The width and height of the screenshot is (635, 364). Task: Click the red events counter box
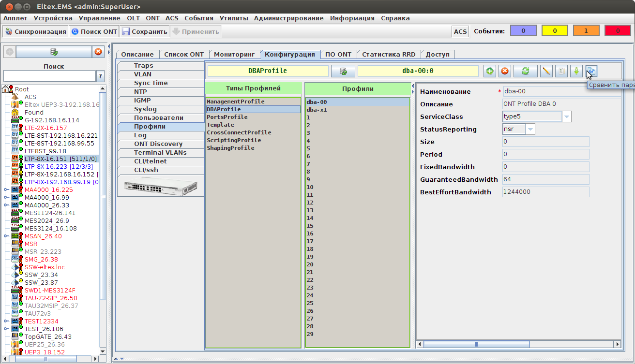[618, 31]
